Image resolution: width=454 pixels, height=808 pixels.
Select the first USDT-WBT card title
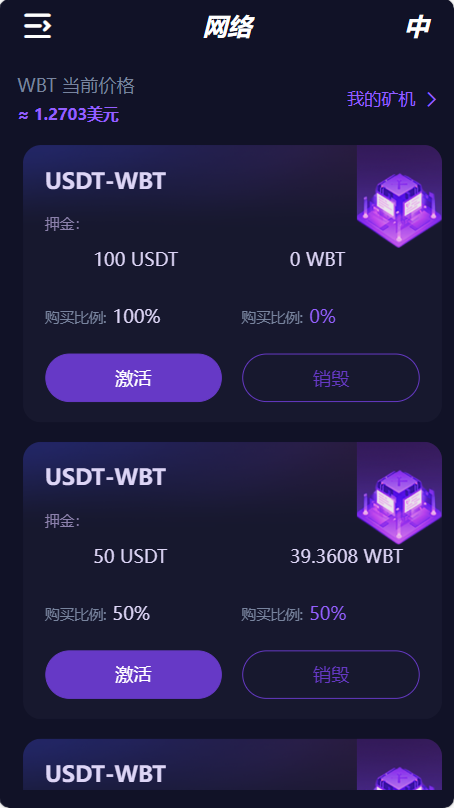click(x=106, y=181)
